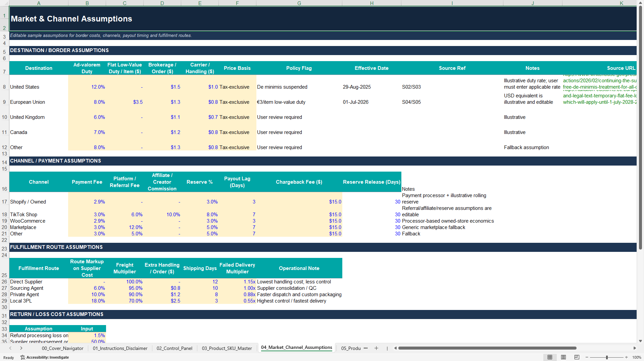Select the Policy Flag column header cell
The height and width of the screenshot is (361, 644).
coord(299,68)
